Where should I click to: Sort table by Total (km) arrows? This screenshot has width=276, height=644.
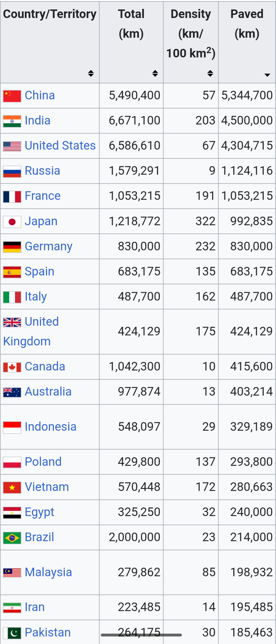tap(155, 73)
